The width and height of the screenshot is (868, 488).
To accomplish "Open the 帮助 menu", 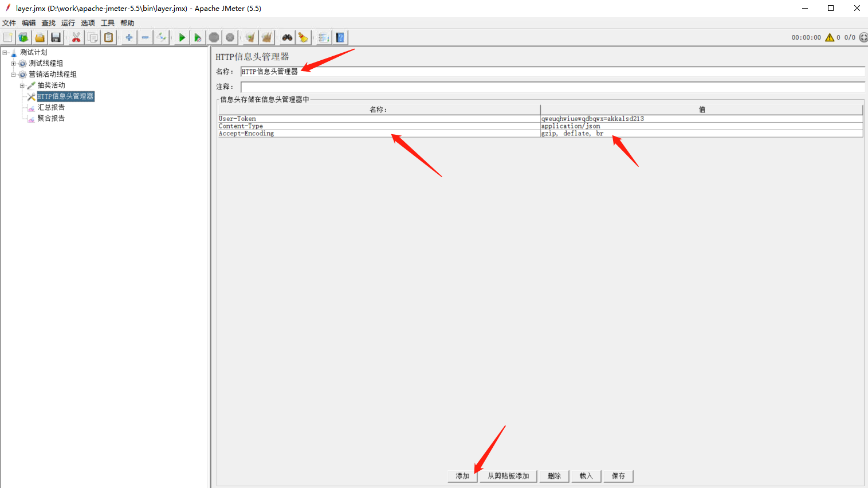I will click(127, 23).
